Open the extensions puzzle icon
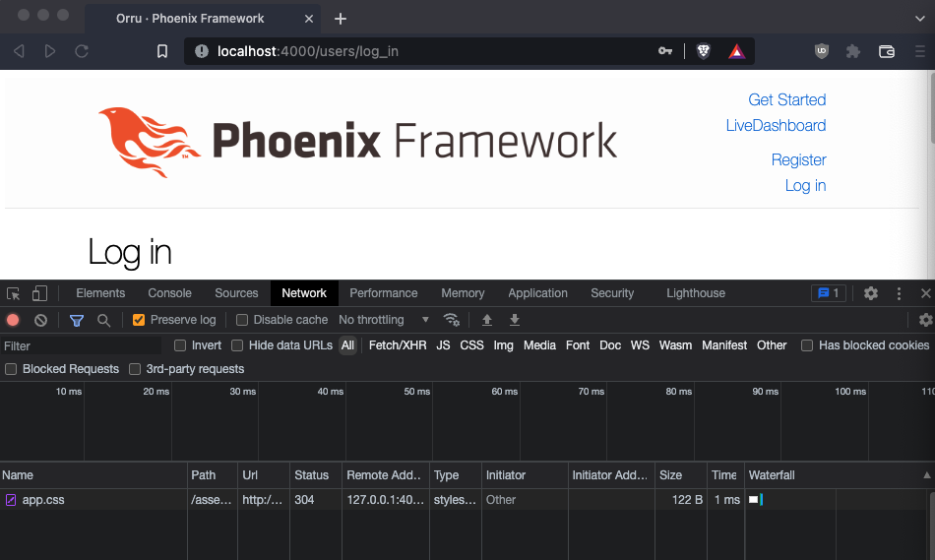935x560 pixels. [x=853, y=51]
